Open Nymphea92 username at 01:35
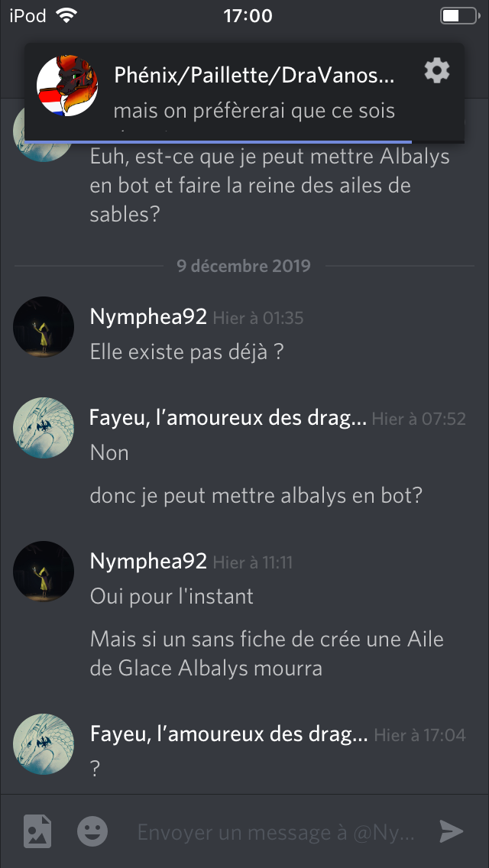The height and width of the screenshot is (868, 489). [148, 317]
